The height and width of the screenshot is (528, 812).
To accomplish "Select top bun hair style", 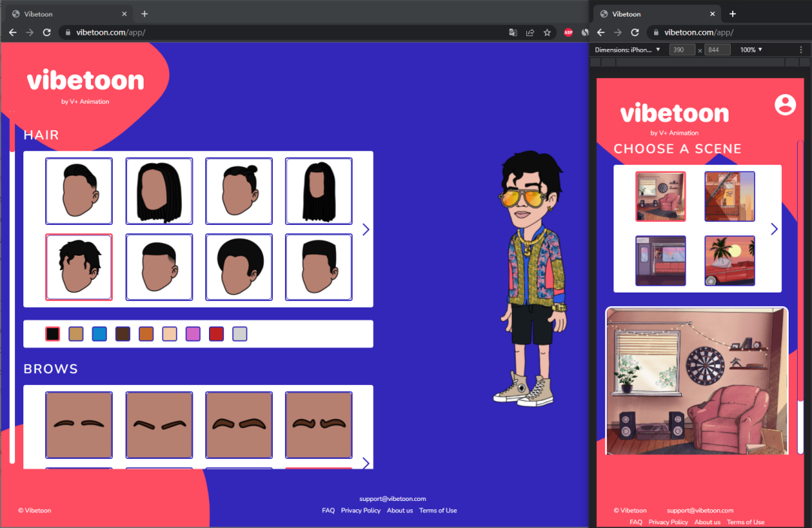I will [239, 191].
